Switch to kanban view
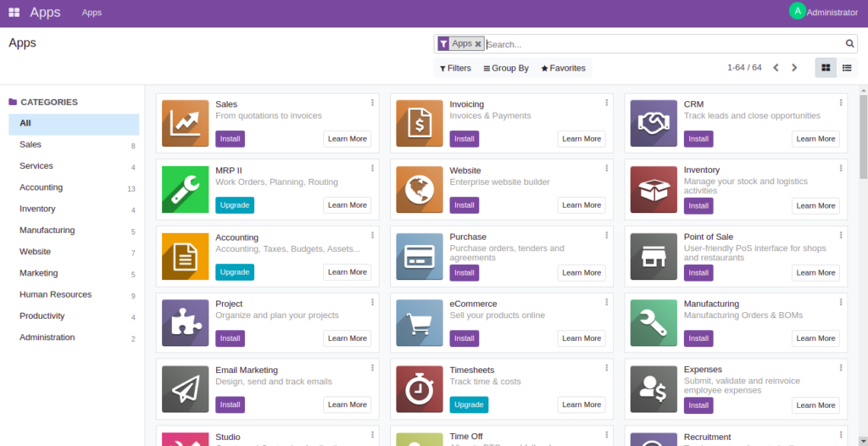Image resolution: width=868 pixels, height=446 pixels. pyautogui.click(x=826, y=68)
